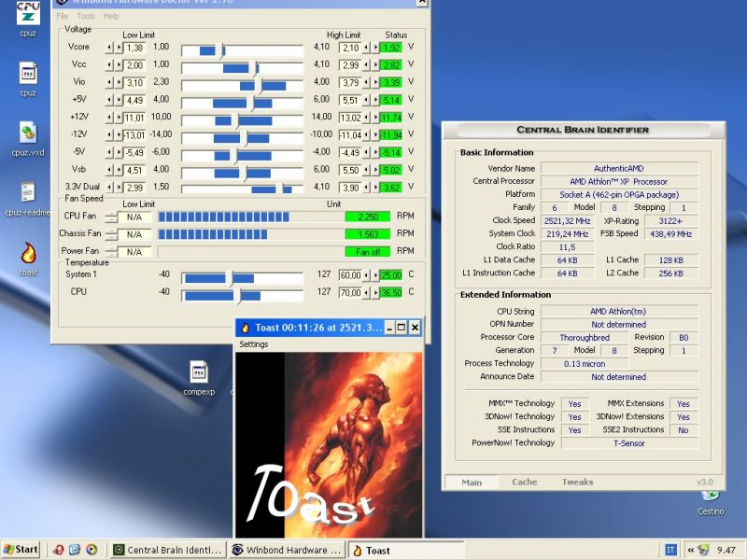This screenshot has width=747, height=560.
Task: Decrease the Vio low limit with the left arrow
Action: click(x=109, y=83)
